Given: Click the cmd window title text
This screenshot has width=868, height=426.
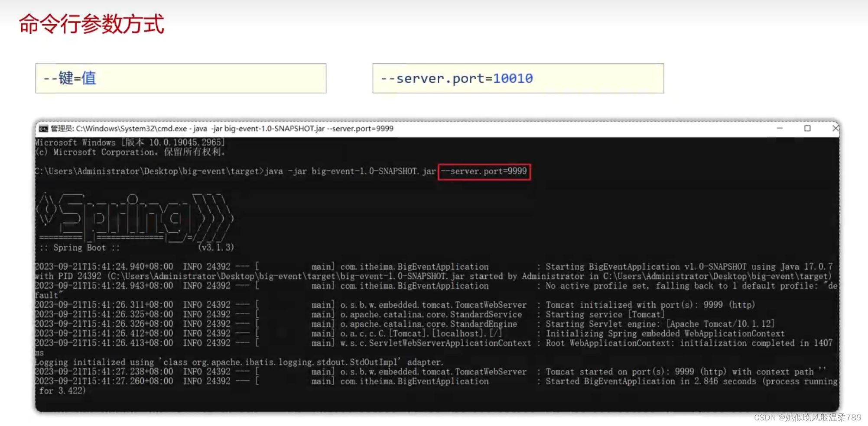Looking at the screenshot, I should [x=222, y=129].
